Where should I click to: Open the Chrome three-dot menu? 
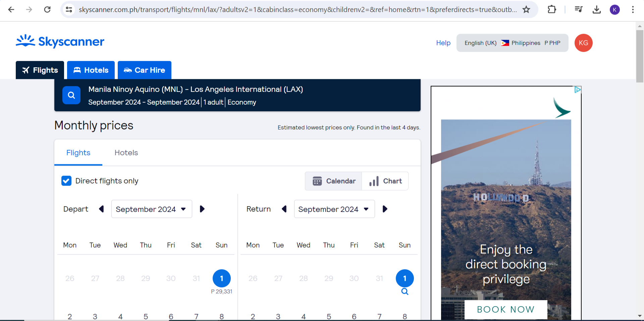point(633,9)
